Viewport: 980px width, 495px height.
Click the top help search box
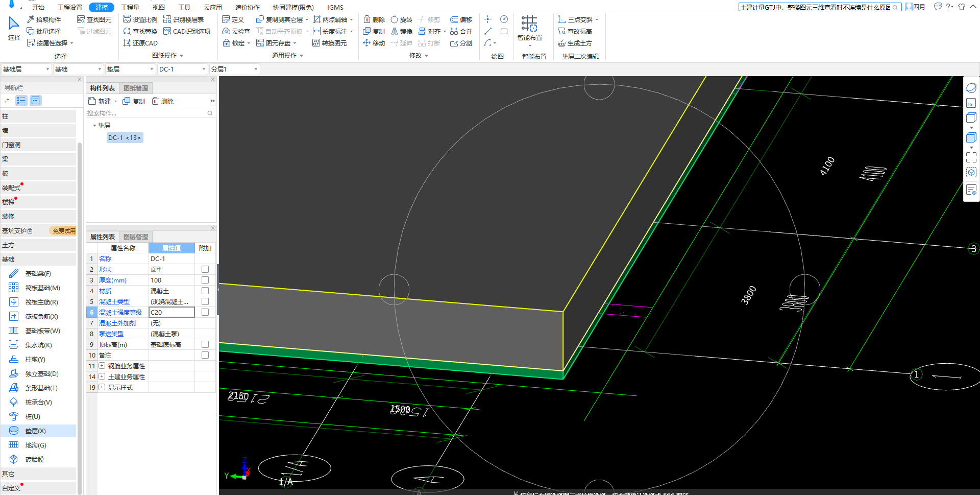tap(819, 7)
